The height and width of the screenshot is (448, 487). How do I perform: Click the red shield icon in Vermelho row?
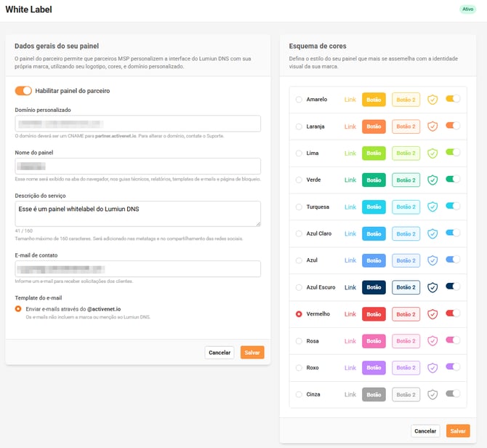coord(432,314)
